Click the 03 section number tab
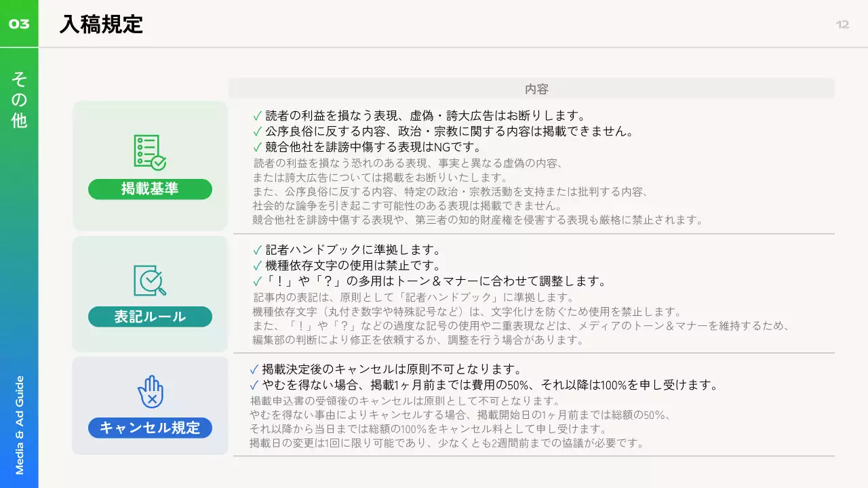The height and width of the screenshot is (488, 868). (19, 24)
